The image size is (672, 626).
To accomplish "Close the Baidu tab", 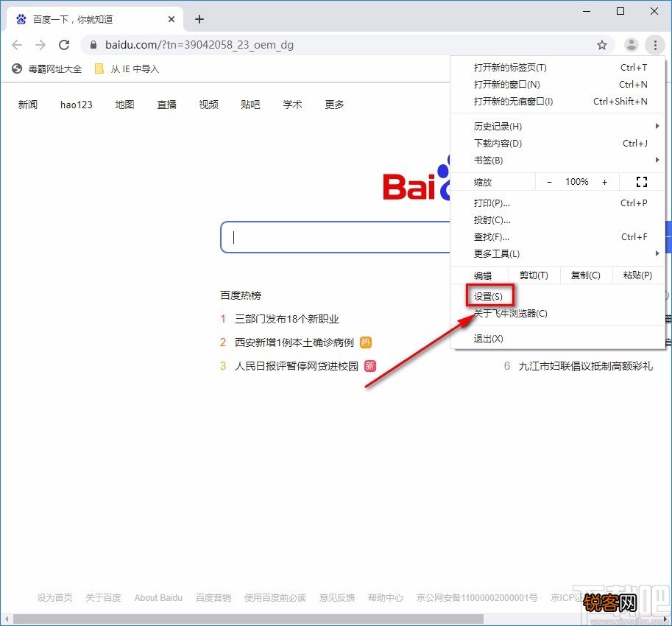I will pyautogui.click(x=171, y=19).
